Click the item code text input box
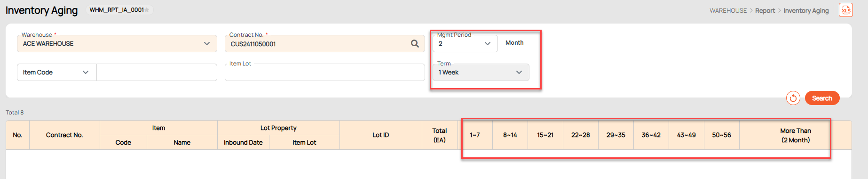Screen dimensions: 868x179 tap(157, 72)
